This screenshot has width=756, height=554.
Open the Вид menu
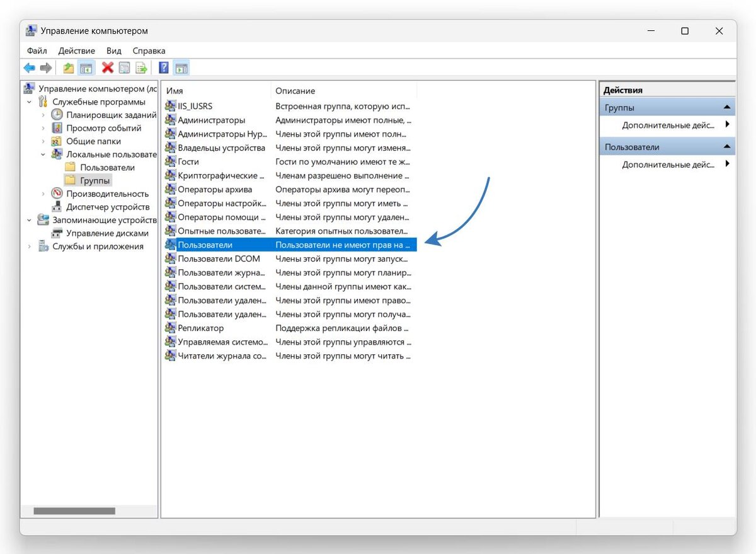coord(114,50)
